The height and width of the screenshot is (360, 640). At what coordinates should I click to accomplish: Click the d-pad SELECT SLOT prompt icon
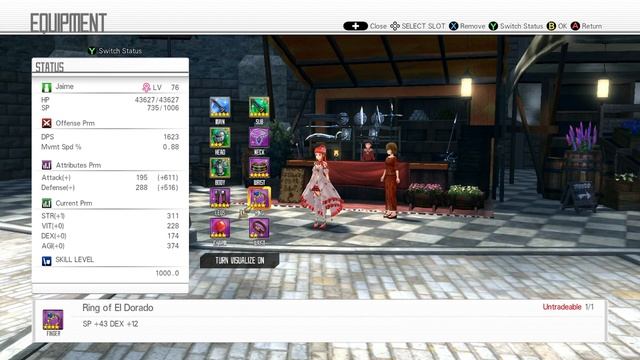[x=395, y=26]
